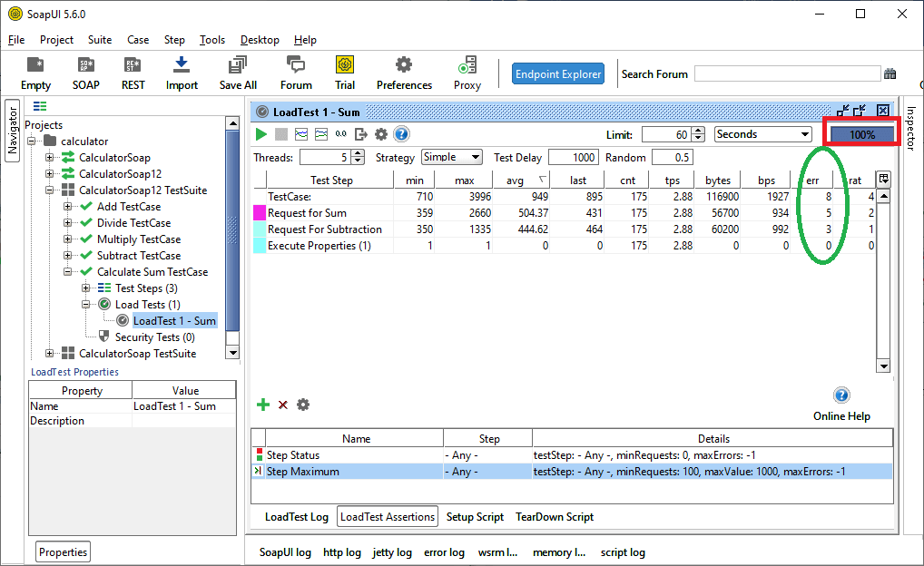Open load test help question icon
Image resolution: width=924 pixels, height=566 pixels.
401,134
